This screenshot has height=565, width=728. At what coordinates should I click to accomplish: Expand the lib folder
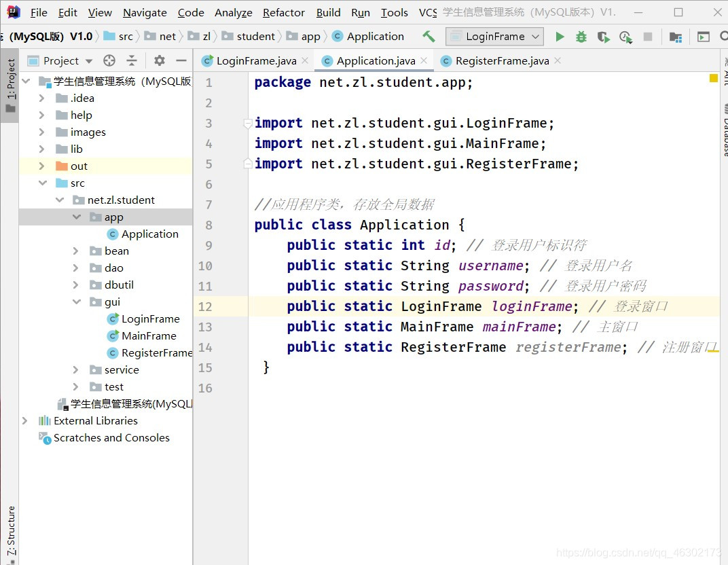click(x=42, y=149)
